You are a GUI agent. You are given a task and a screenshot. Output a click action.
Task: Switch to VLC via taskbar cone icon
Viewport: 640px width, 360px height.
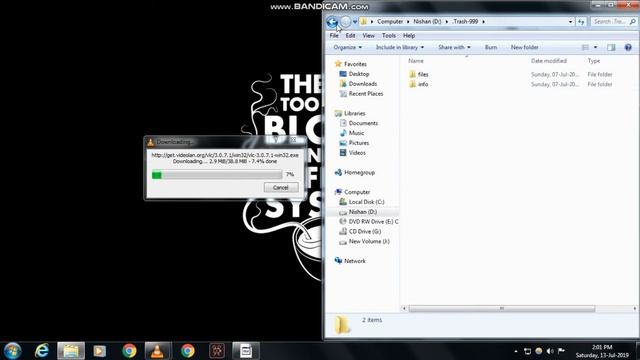(157, 351)
